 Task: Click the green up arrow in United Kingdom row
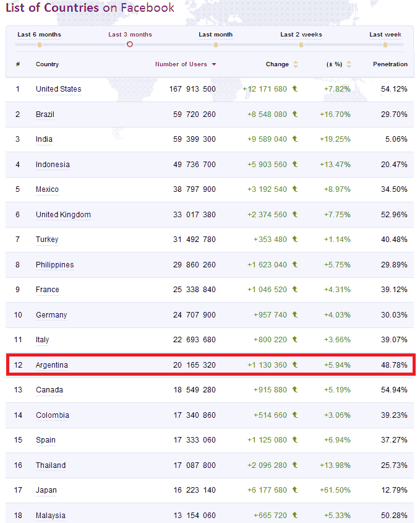tap(294, 214)
